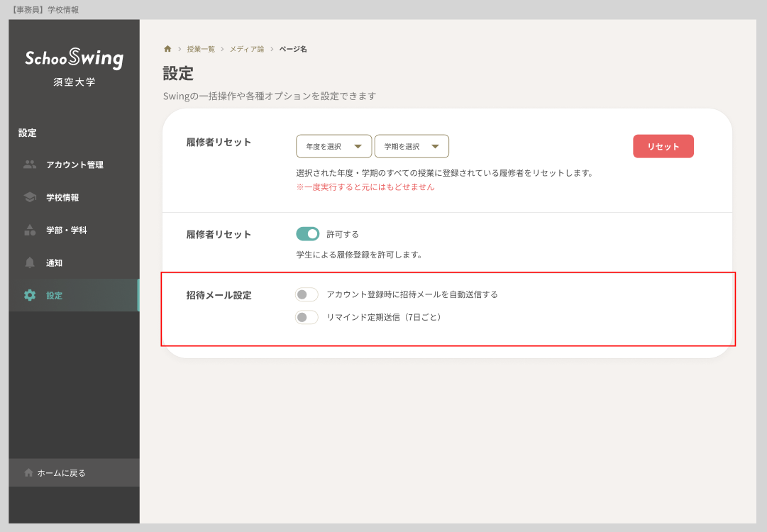Select the 設定 gear icon in sidebar
Screen dimensions: 767x532
tap(28, 295)
